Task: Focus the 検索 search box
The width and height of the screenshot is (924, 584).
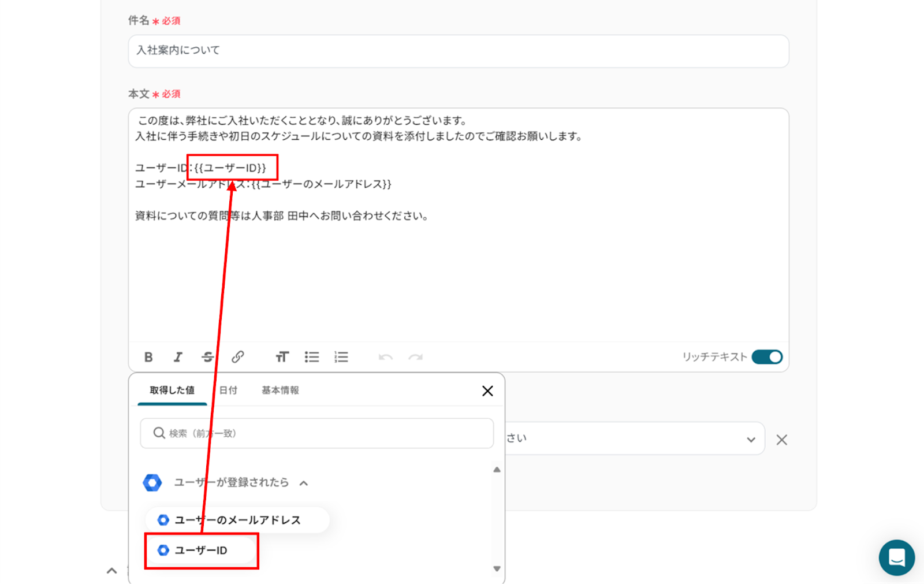Action: (316, 433)
